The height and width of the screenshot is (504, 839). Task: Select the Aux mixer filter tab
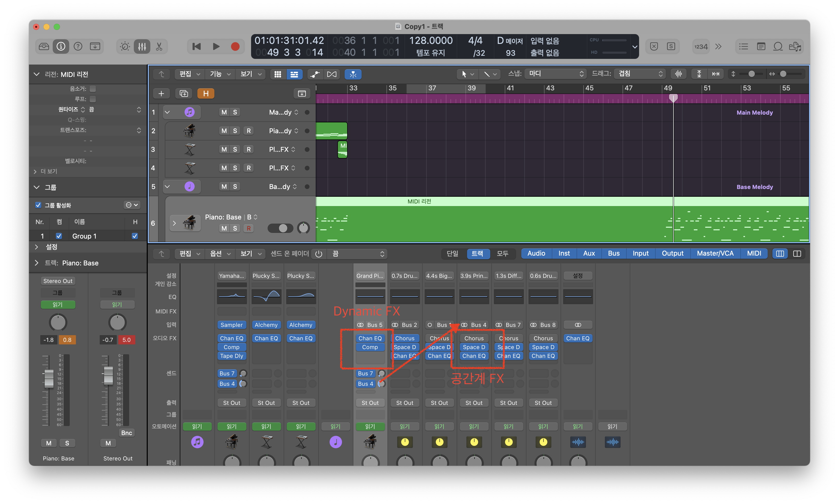pyautogui.click(x=589, y=253)
